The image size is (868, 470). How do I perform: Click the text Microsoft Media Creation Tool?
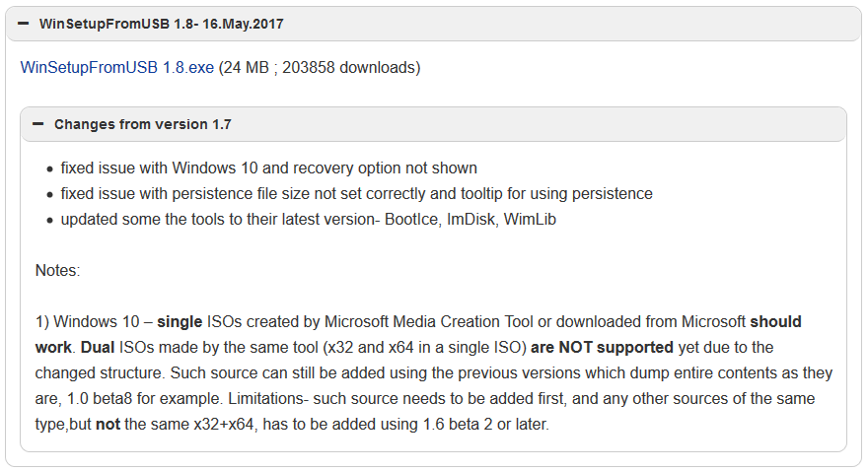(x=428, y=322)
